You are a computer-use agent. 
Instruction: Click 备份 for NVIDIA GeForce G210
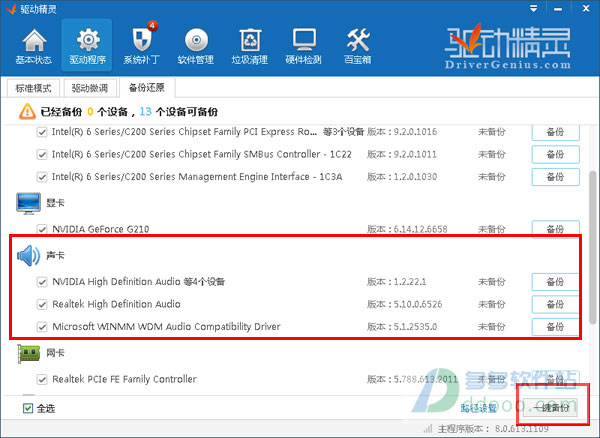(x=555, y=229)
